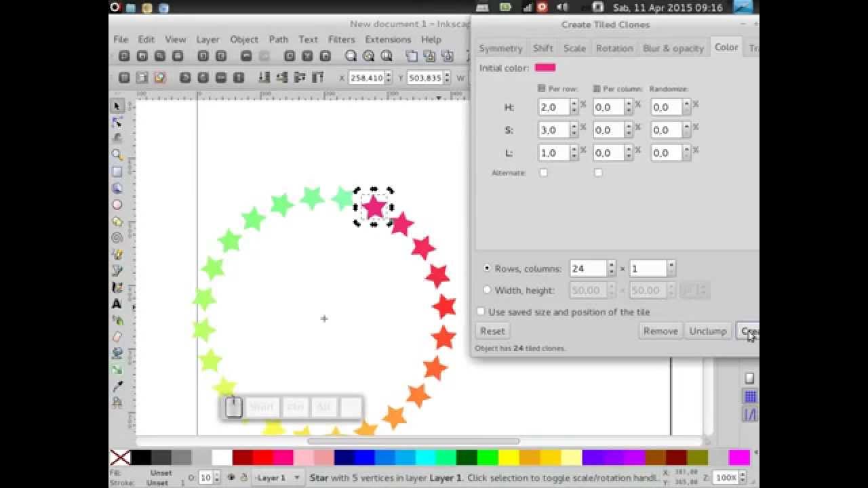868x488 pixels.
Task: Select Rows, columns radio button
Action: (x=486, y=268)
